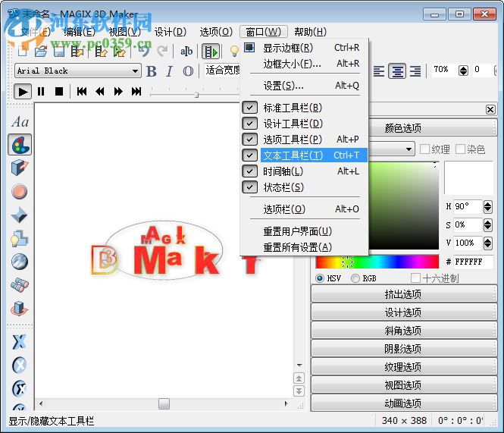This screenshot has width=504, height=433.
Task: Select the color palette tool
Action: (20, 145)
